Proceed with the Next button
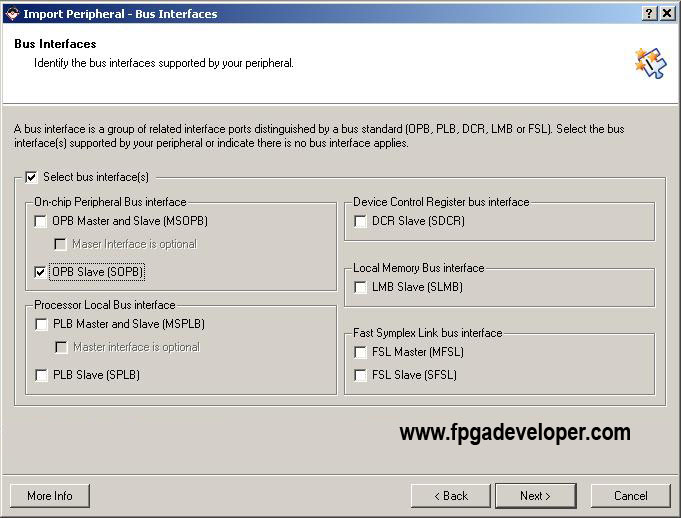The image size is (681, 518). (x=536, y=496)
